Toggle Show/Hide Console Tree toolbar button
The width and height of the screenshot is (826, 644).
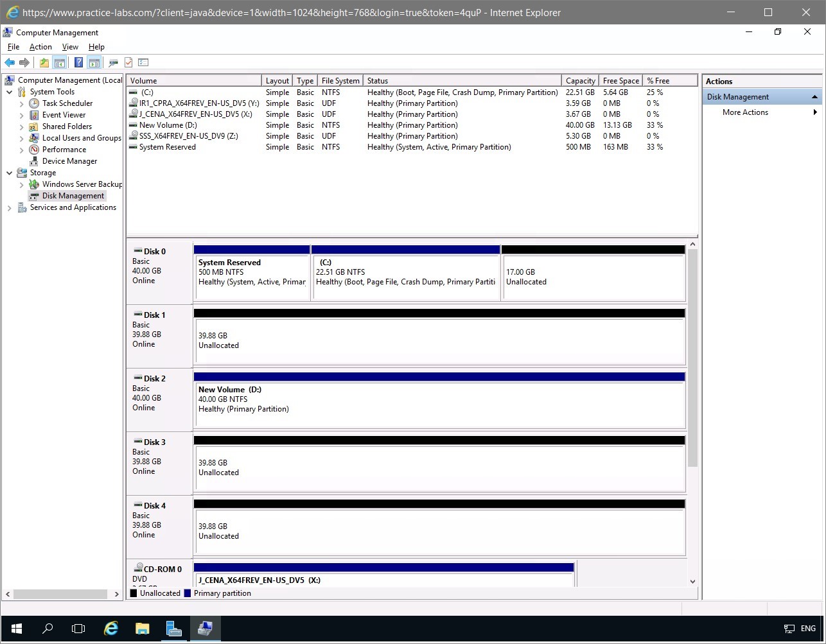click(x=59, y=62)
